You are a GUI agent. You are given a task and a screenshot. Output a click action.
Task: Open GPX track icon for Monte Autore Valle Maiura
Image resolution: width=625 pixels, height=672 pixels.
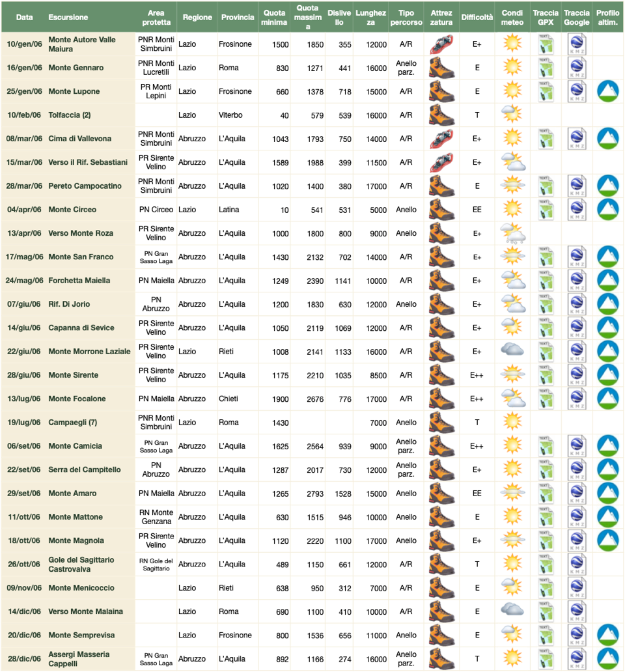[546, 44]
